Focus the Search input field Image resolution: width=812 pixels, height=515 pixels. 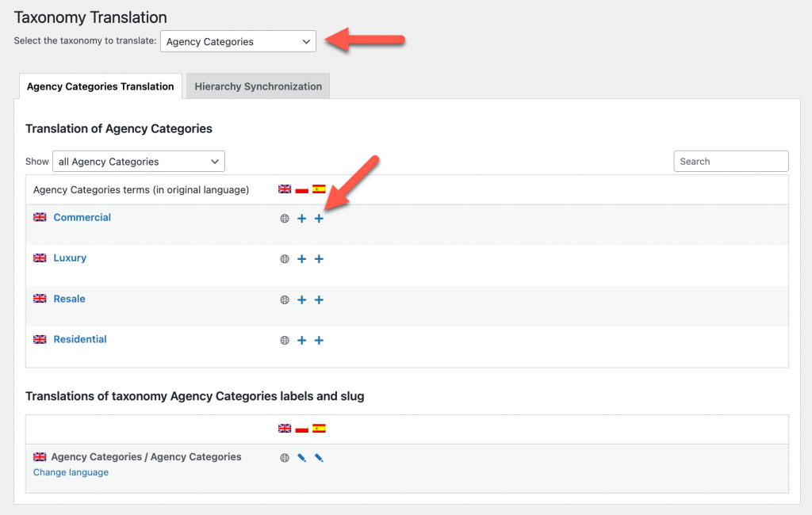pyautogui.click(x=730, y=162)
